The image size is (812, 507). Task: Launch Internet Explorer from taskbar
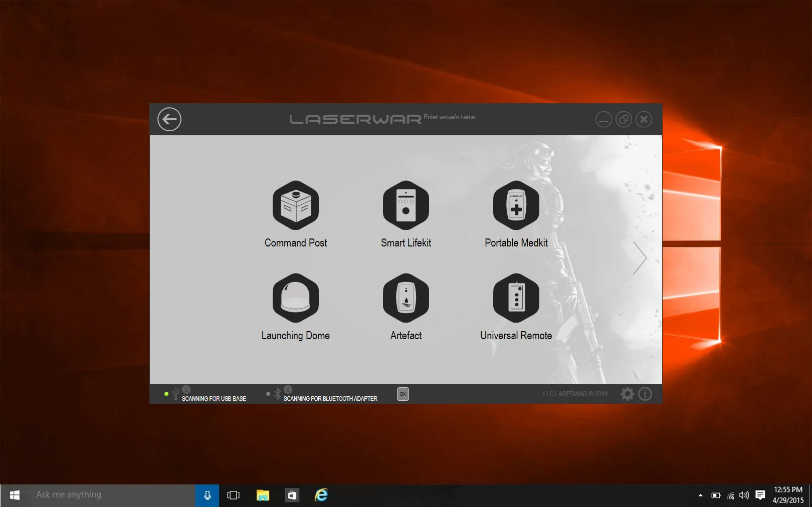(321, 495)
